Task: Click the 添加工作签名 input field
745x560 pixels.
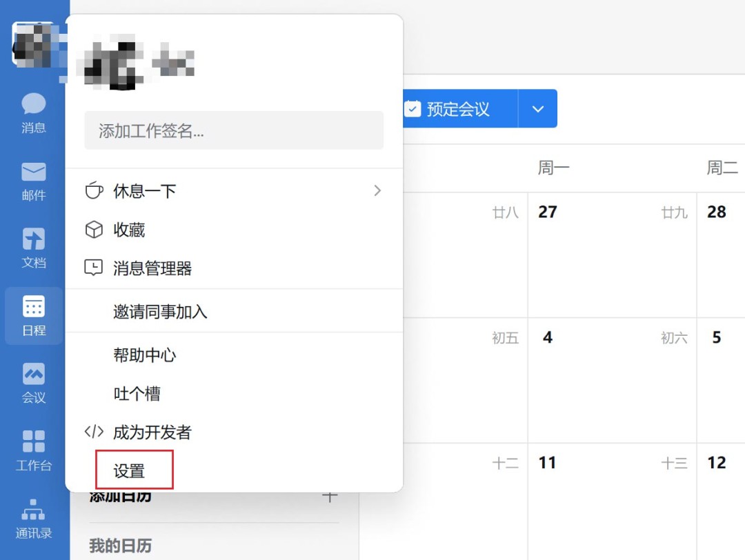Action: 234,130
